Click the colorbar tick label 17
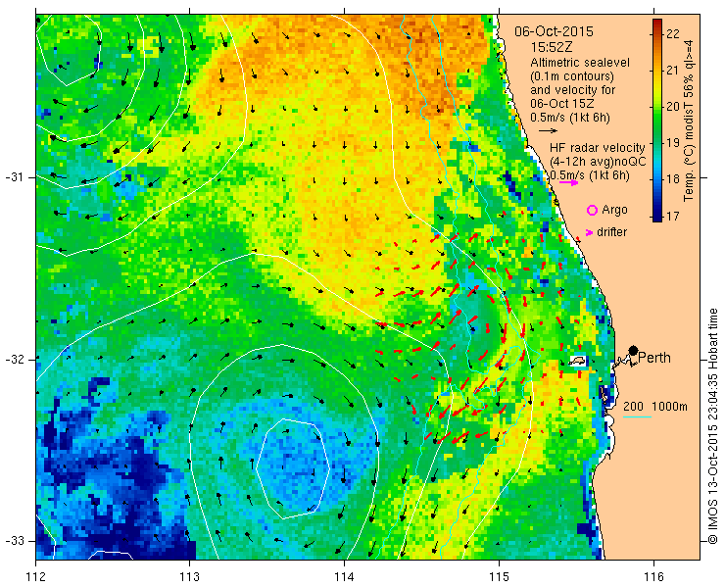This screenshot has height=588, width=725. (x=673, y=216)
